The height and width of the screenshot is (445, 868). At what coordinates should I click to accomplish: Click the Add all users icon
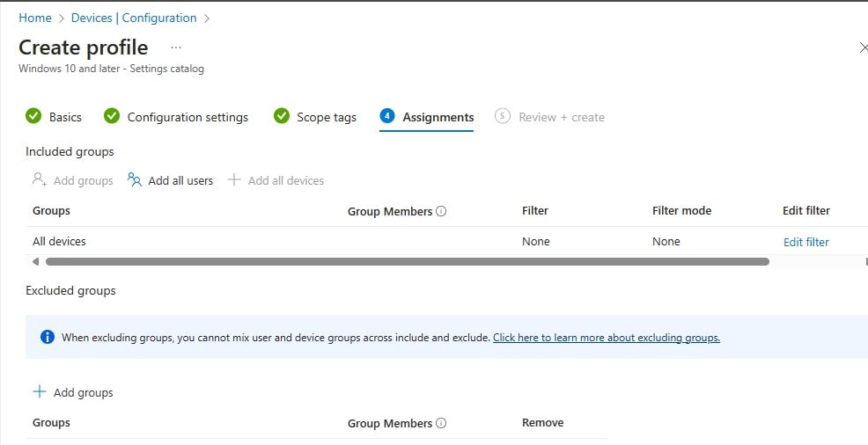135,180
